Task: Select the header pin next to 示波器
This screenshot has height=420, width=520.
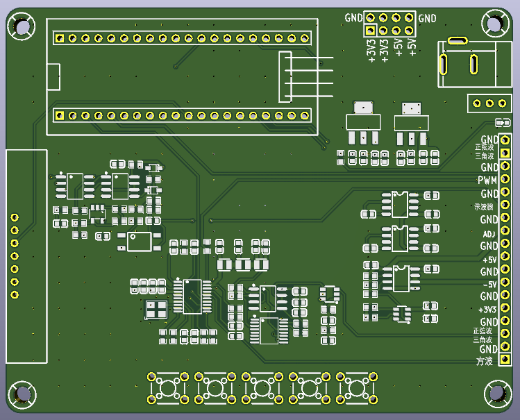Action: coord(505,205)
